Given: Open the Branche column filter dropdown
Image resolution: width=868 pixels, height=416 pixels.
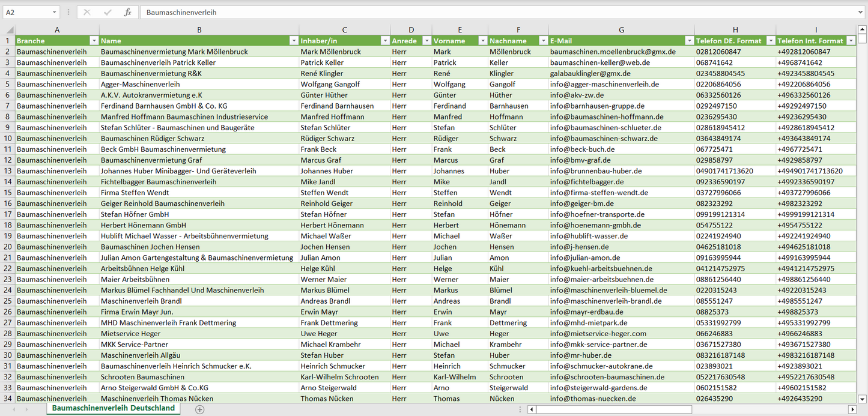Looking at the screenshot, I should (94, 41).
